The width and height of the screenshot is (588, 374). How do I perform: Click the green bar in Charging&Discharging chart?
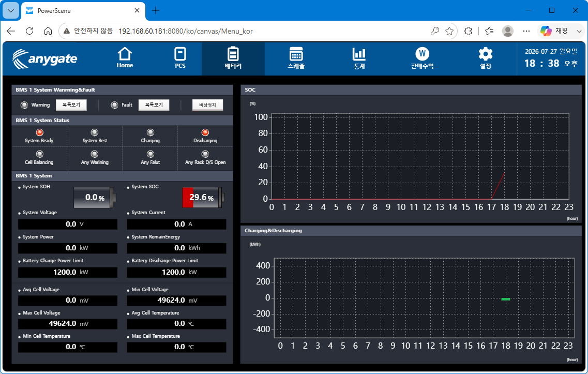tap(505, 299)
